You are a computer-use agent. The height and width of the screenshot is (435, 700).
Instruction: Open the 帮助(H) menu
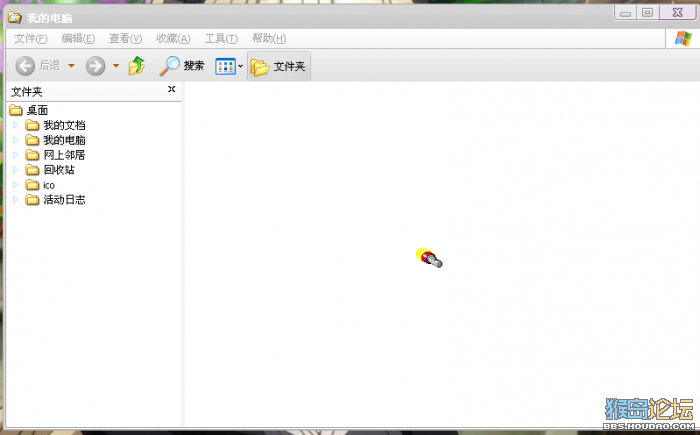coord(269,39)
